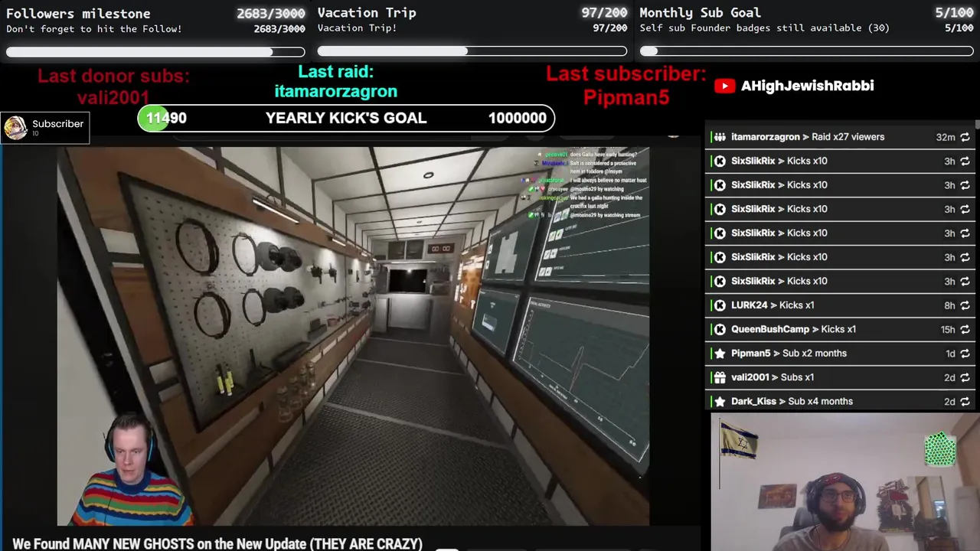The width and height of the screenshot is (980, 551).
Task: Click the Vacation Trip progress bar
Action: pos(472,51)
